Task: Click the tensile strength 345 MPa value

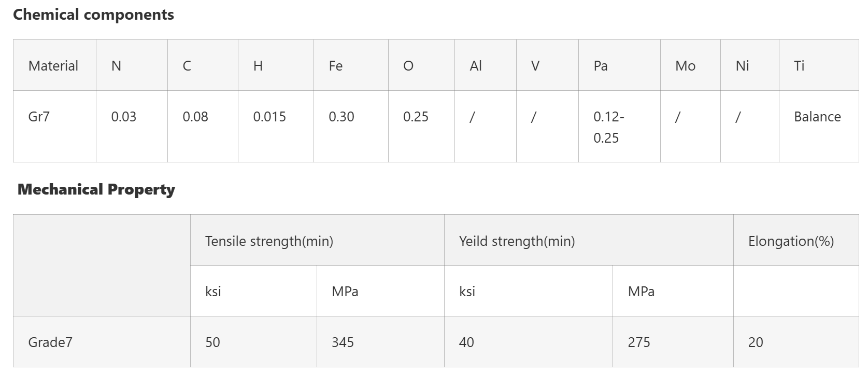Action: 343,342
